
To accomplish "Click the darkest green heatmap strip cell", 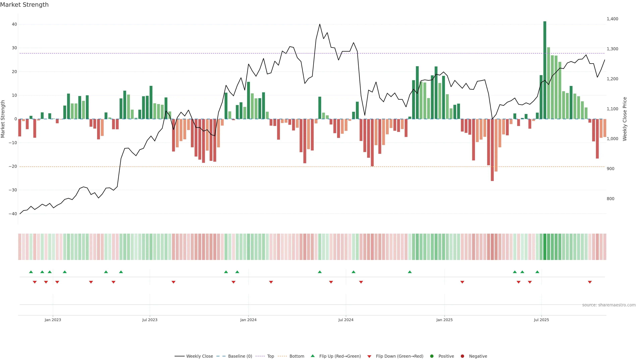I will point(545,247).
